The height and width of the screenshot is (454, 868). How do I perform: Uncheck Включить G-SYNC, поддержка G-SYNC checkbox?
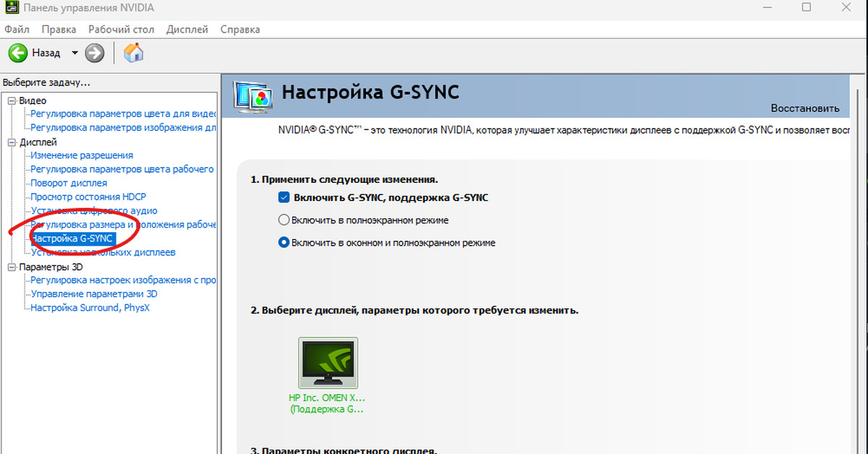(284, 197)
